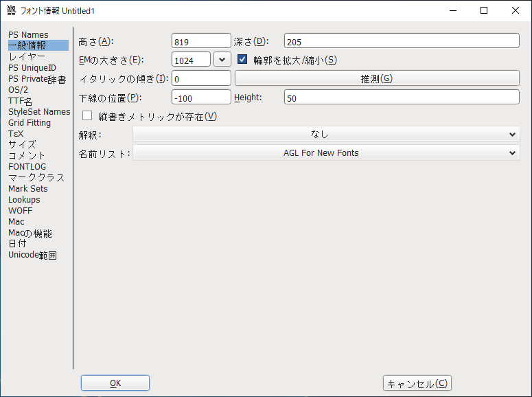Viewport: 532px width, 397px height.
Task: Switch to Macの機能 section
Action: 30,233
